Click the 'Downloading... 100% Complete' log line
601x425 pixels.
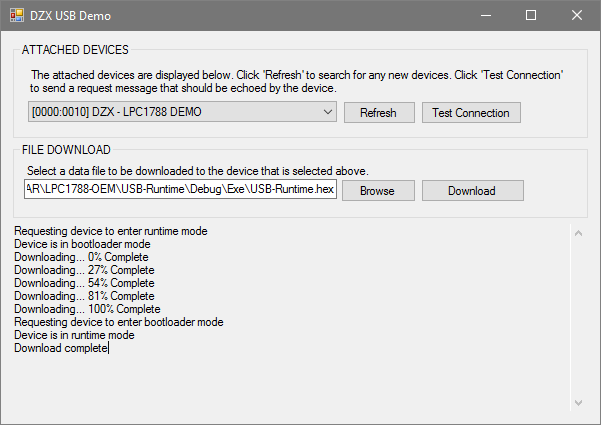[87, 309]
